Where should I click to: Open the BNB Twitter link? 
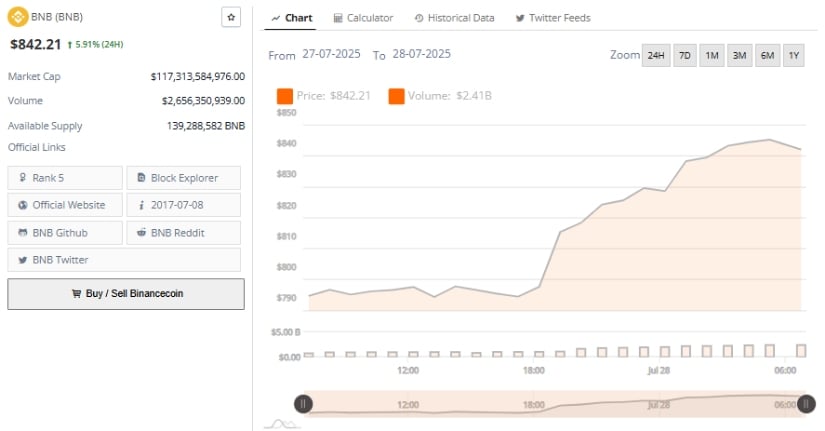(124, 260)
